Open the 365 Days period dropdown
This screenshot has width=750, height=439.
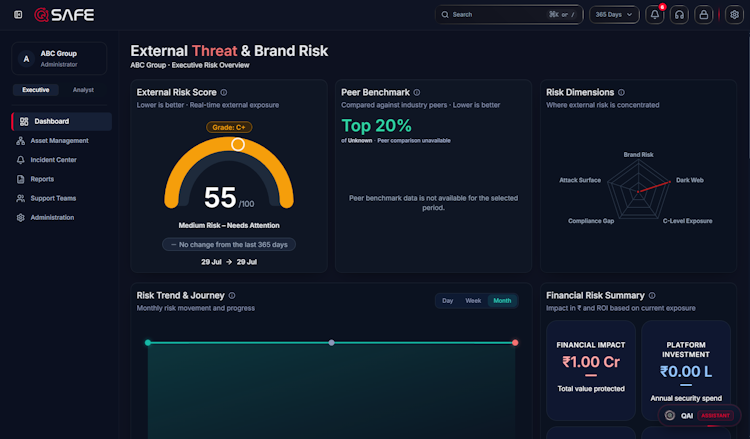614,15
